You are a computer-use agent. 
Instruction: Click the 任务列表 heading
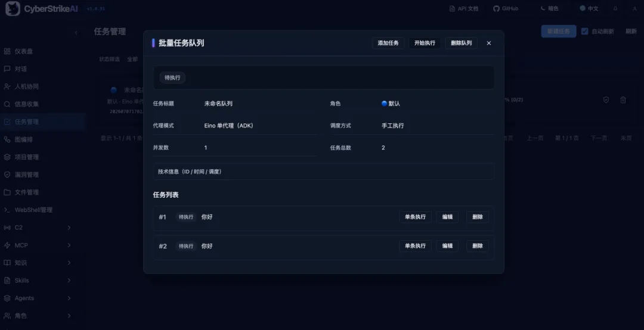[x=166, y=195]
